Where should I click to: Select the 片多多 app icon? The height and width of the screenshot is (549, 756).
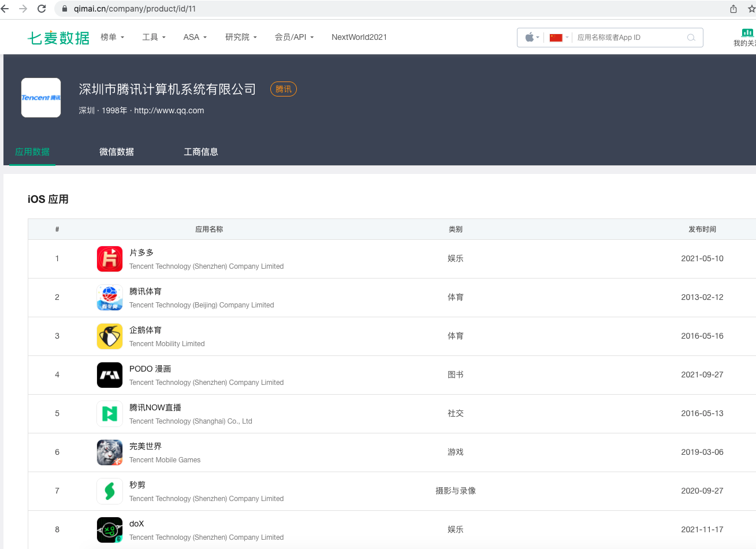point(109,258)
